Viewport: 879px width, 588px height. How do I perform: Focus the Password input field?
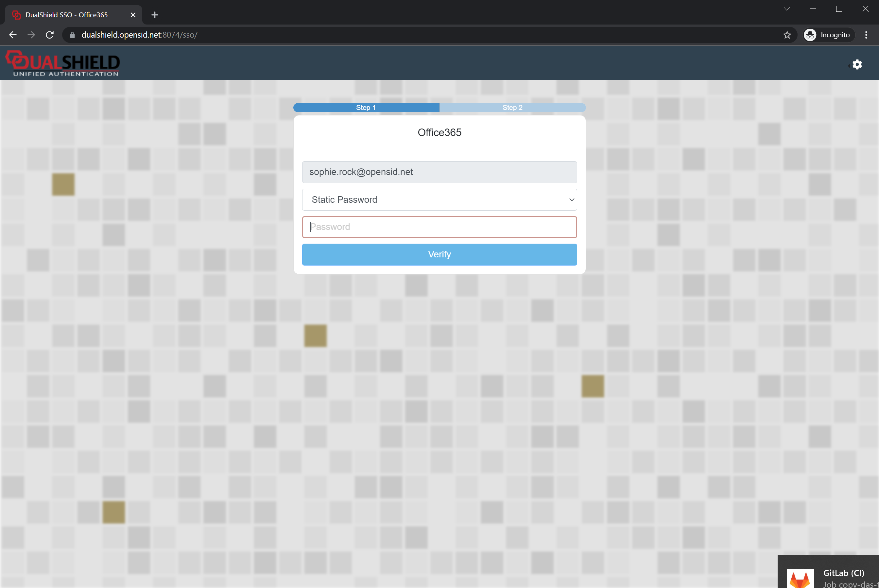click(439, 227)
